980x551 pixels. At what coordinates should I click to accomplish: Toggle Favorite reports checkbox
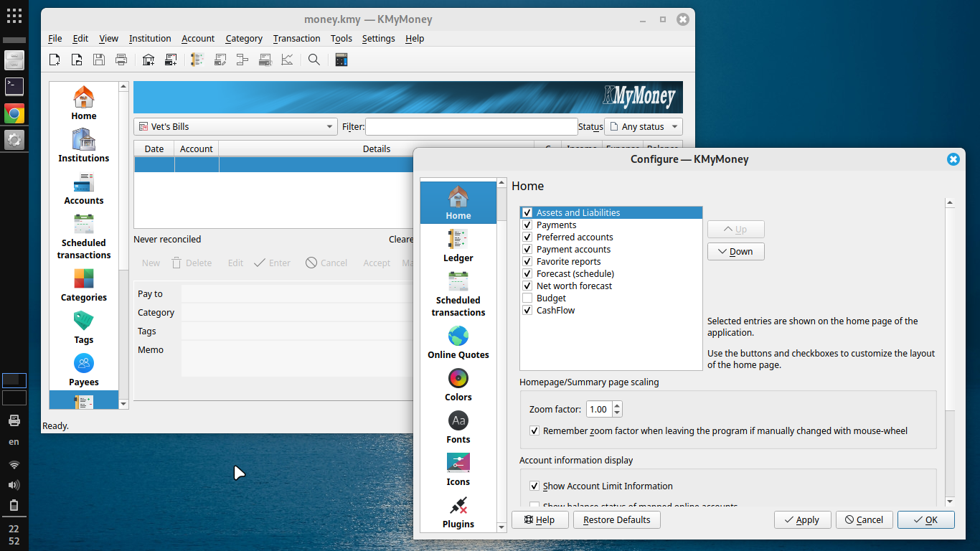click(527, 262)
